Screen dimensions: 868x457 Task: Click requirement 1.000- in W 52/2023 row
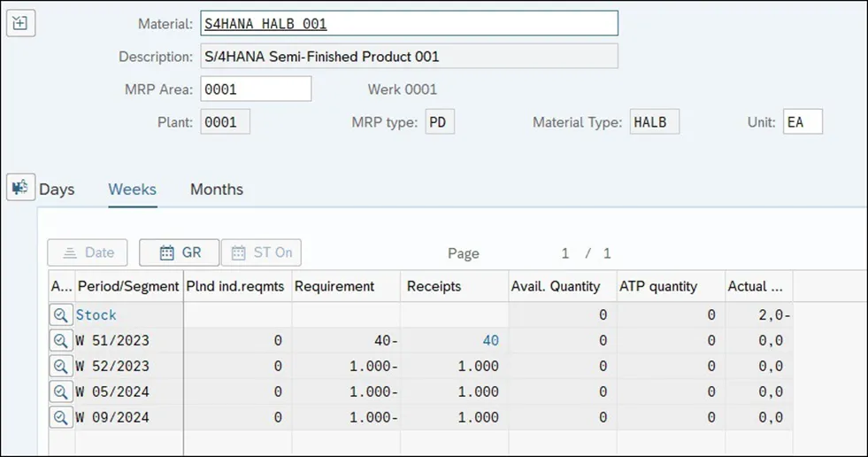[x=373, y=366]
